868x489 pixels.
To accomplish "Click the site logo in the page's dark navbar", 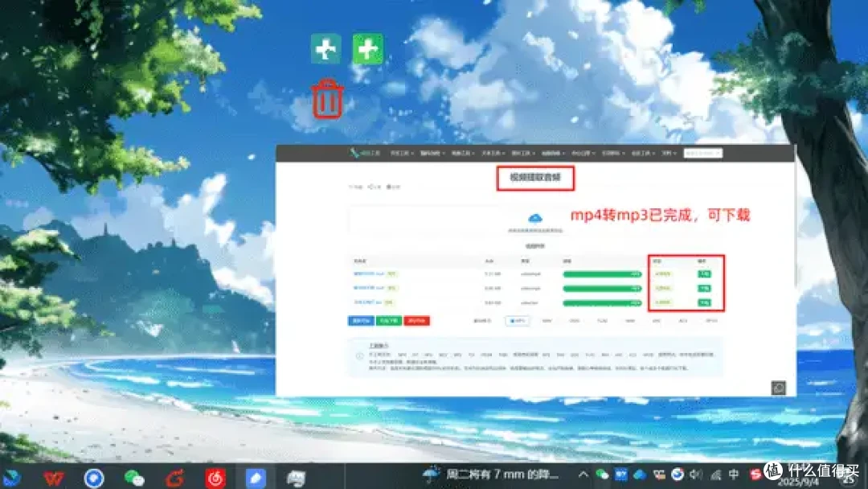I will tap(366, 153).
